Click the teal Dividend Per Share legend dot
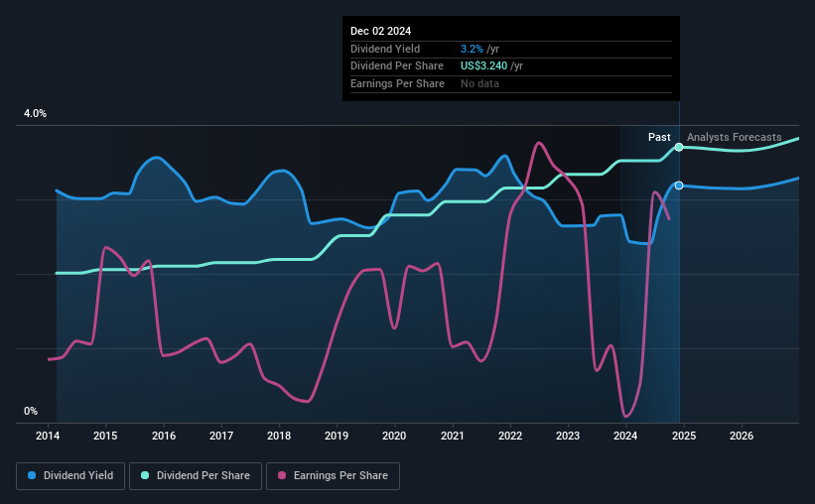 point(145,475)
